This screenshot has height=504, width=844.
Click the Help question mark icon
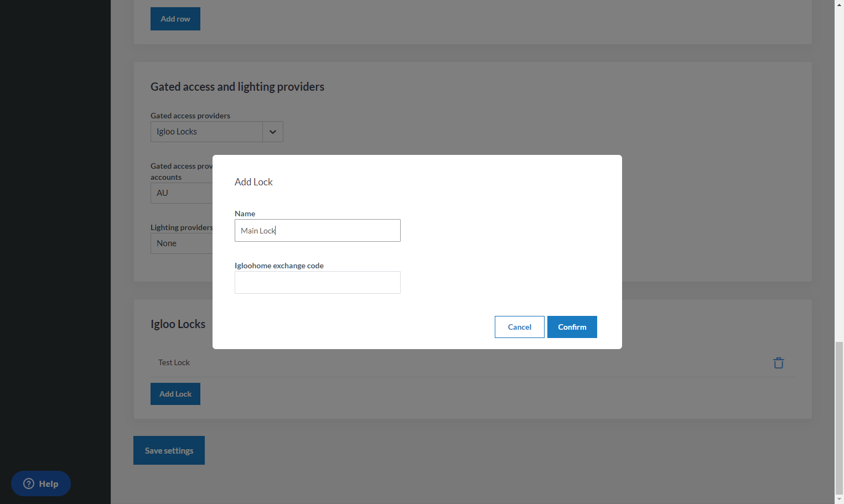29,484
